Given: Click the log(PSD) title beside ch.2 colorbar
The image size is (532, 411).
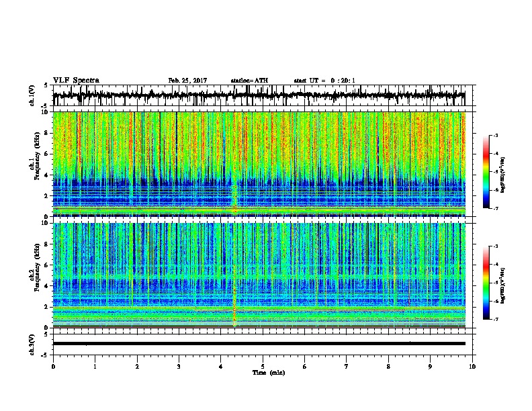Looking at the screenshot, I should click(x=503, y=286).
